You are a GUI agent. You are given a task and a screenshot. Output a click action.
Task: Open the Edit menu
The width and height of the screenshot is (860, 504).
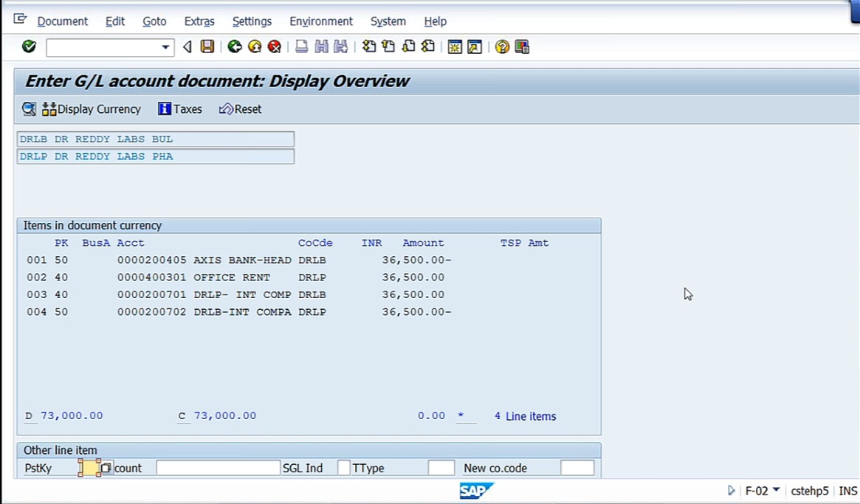(115, 21)
